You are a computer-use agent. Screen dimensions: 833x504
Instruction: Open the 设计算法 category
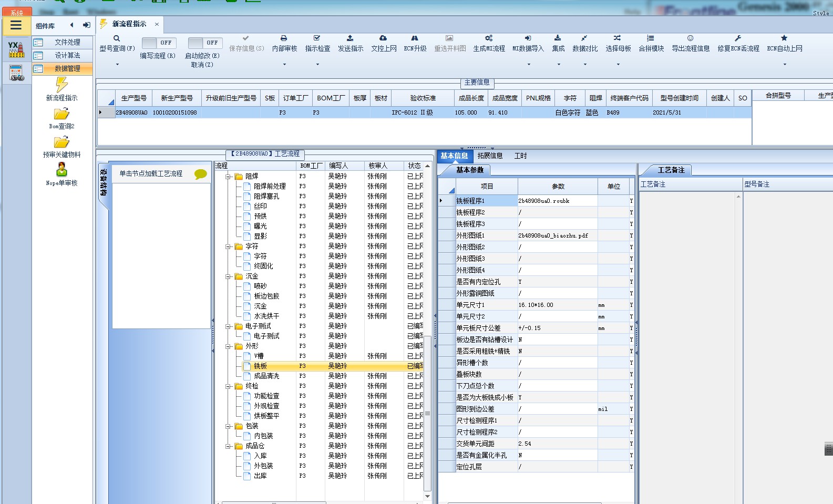[63, 55]
